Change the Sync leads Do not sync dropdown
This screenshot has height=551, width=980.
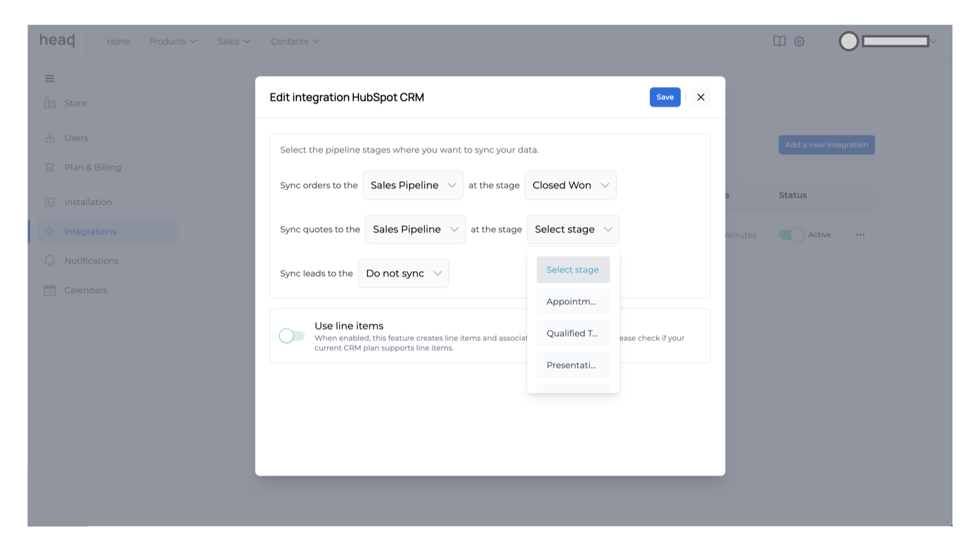(403, 273)
